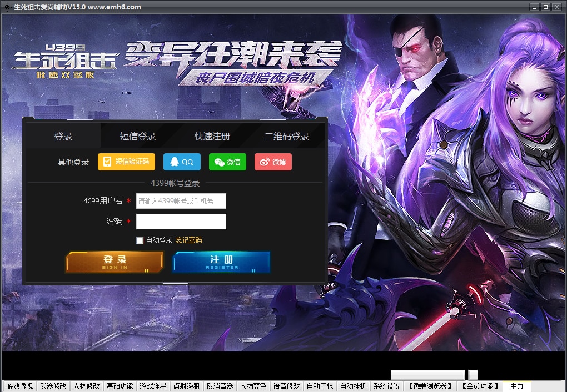Switch to the 自动挂机 tab

tap(354, 386)
